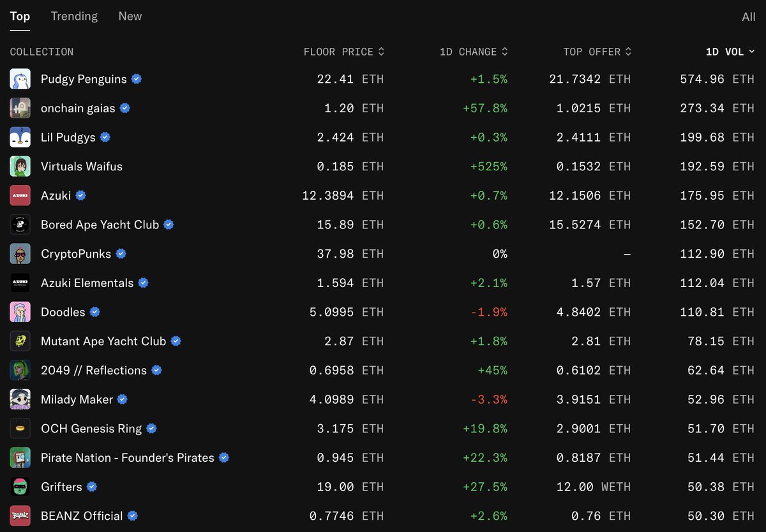Open the Pudgy Penguins collection name link
This screenshot has height=532, width=766.
click(x=84, y=79)
